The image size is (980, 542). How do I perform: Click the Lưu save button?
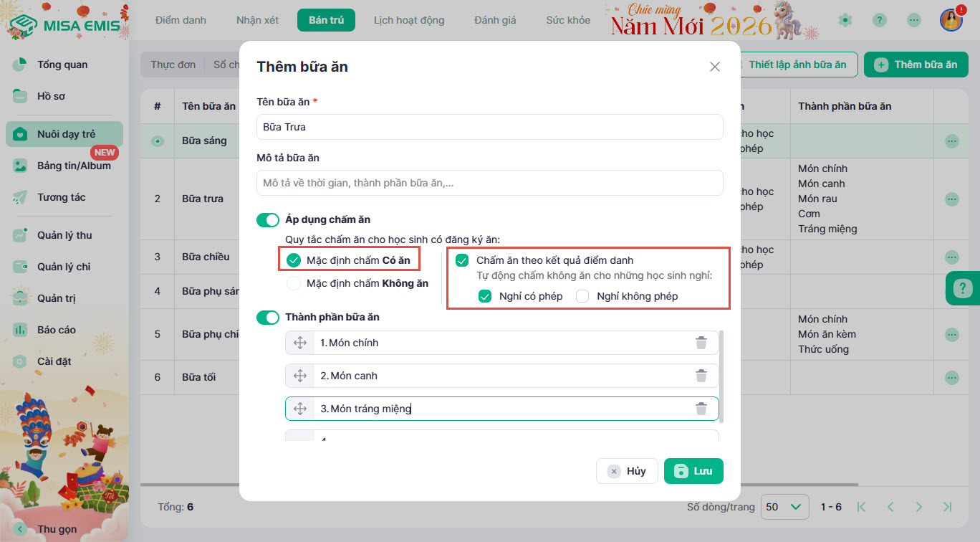click(x=693, y=471)
